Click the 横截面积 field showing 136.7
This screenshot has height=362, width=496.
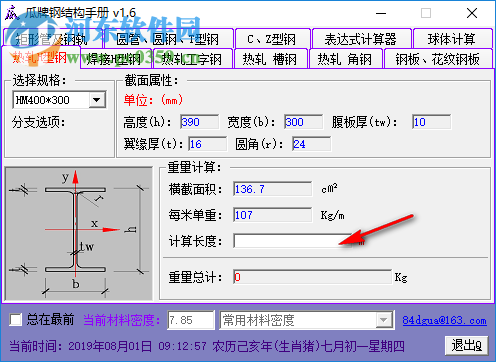pos(273,189)
